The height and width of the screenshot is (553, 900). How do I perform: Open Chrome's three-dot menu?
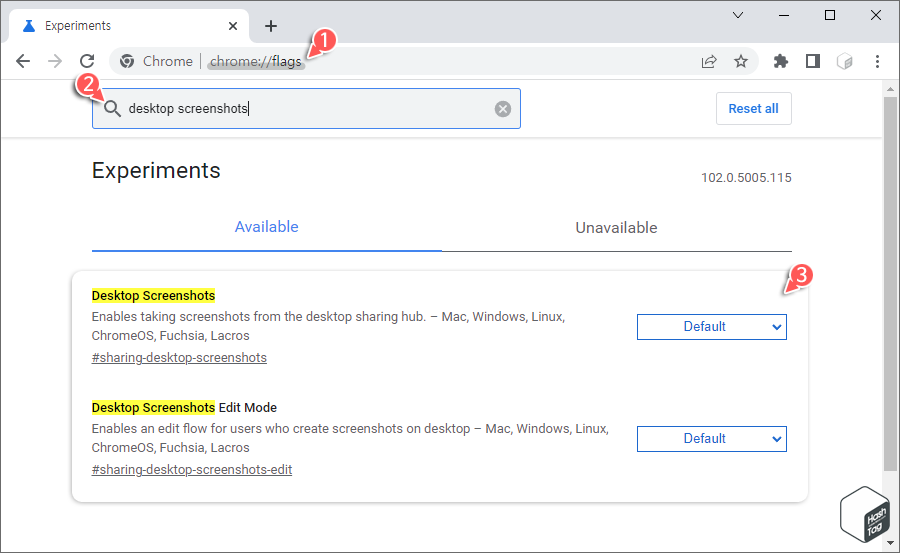coord(877,61)
